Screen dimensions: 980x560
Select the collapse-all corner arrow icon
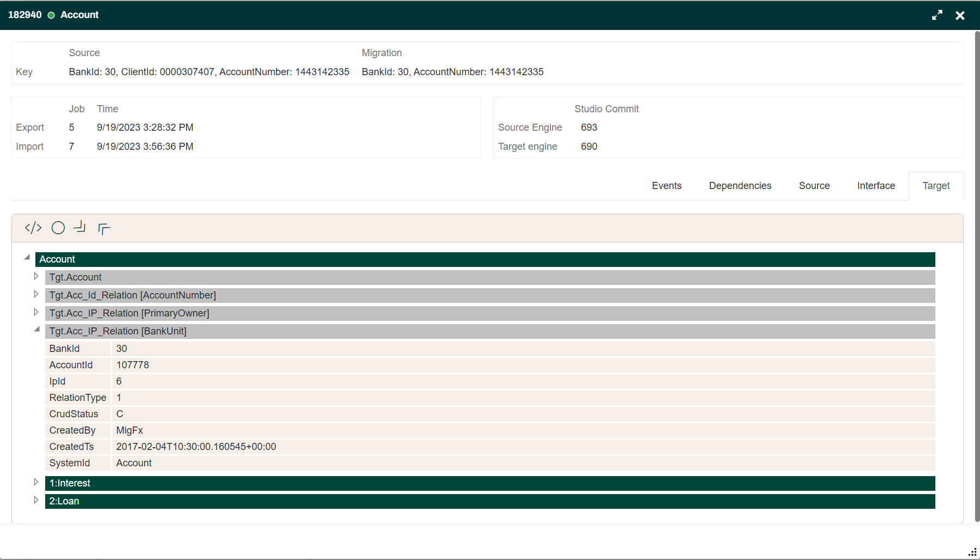pos(80,228)
